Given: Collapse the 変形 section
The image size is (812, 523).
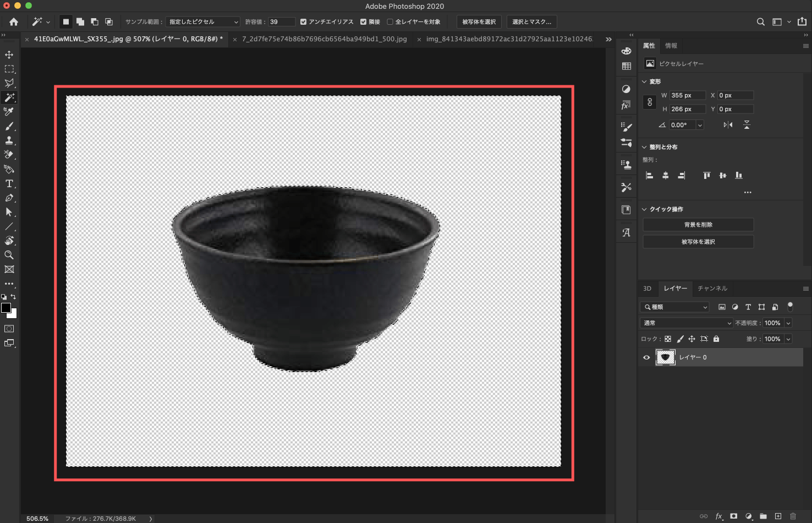Looking at the screenshot, I should (x=644, y=81).
